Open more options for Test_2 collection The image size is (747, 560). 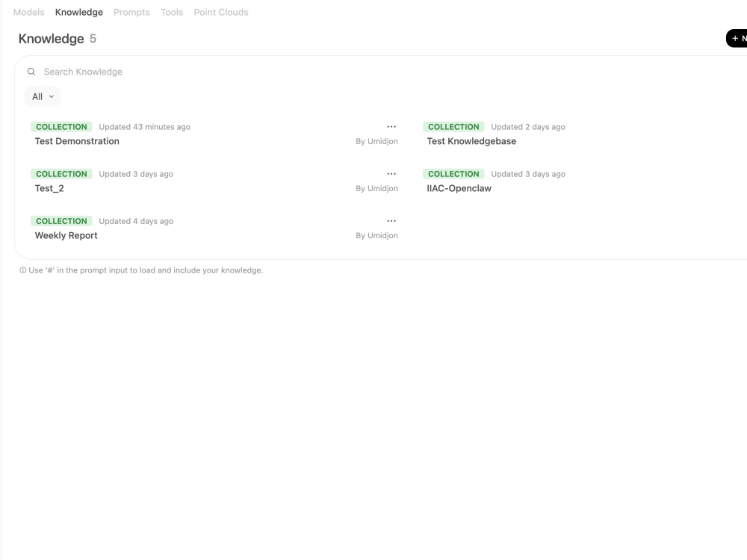coord(391,174)
